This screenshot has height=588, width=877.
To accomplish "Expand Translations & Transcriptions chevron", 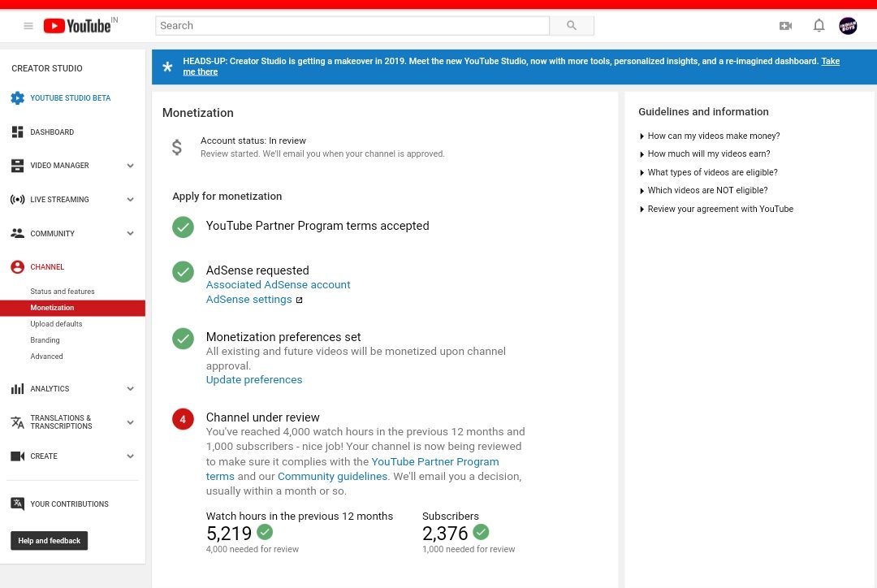I will tap(130, 422).
